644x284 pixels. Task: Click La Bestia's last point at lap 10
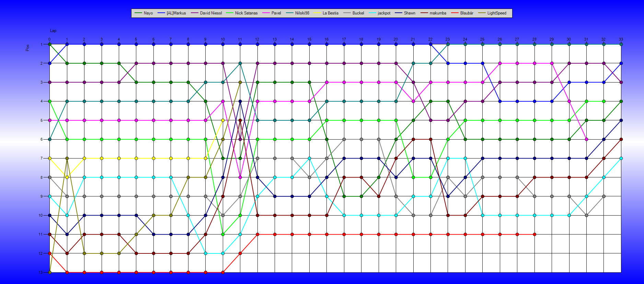tap(223, 120)
